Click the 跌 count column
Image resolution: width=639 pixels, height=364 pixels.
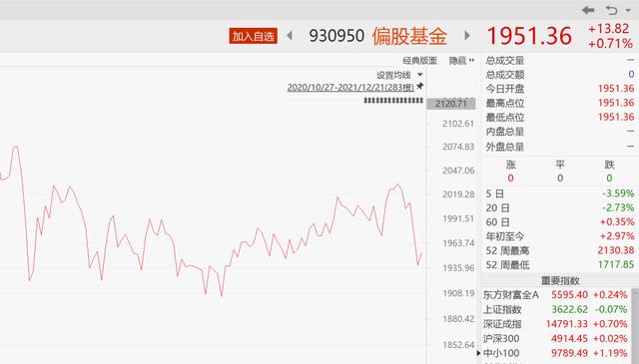click(x=609, y=172)
